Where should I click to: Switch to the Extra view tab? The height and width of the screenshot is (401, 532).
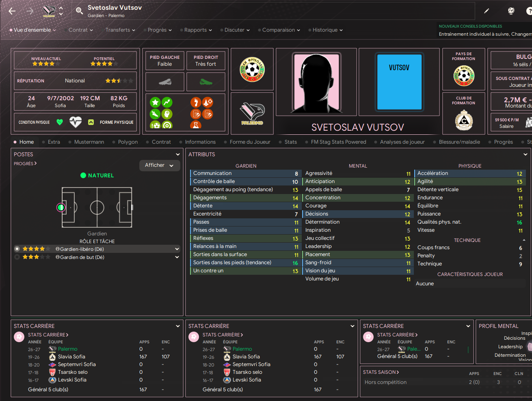[x=54, y=142]
